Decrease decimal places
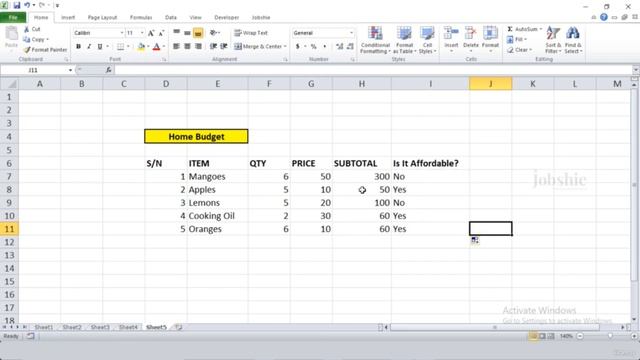The image size is (640, 360). tap(350, 47)
